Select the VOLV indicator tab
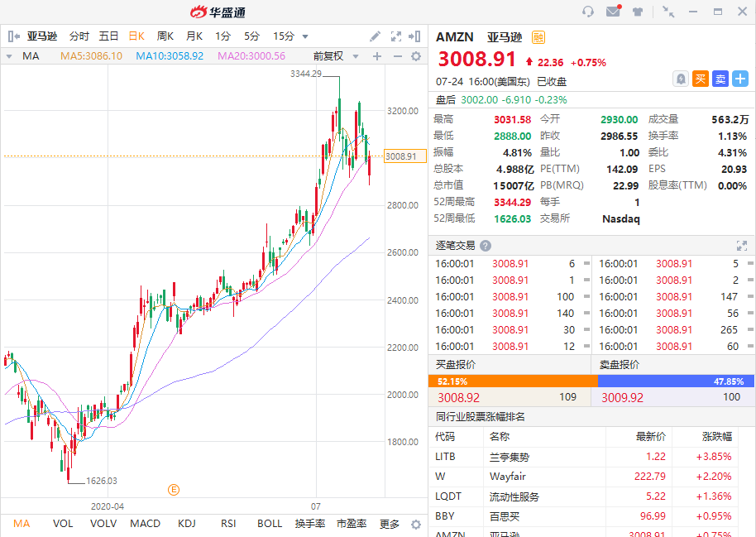 (103, 524)
